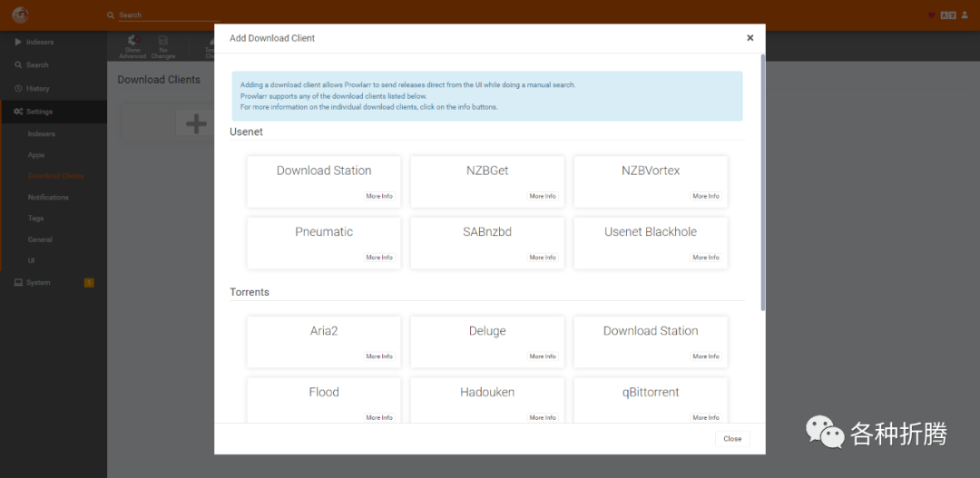Click More Info for NZBVortex
The image size is (980, 478).
(x=706, y=196)
